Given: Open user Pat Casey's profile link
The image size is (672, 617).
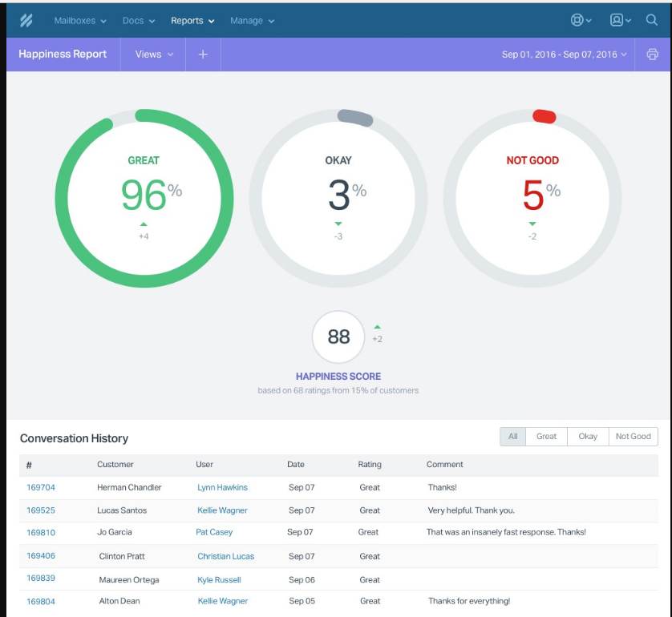Looking at the screenshot, I should (x=214, y=532).
